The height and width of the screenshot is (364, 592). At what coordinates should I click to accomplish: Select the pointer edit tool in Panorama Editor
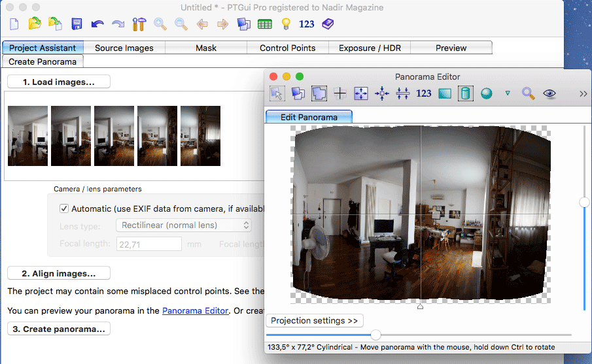pyautogui.click(x=277, y=93)
